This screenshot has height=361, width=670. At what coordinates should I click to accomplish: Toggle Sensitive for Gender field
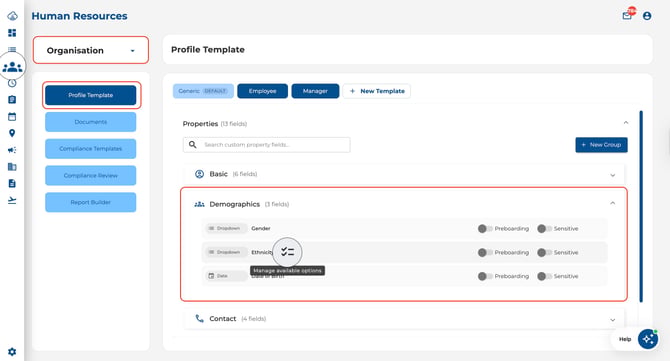coord(544,229)
